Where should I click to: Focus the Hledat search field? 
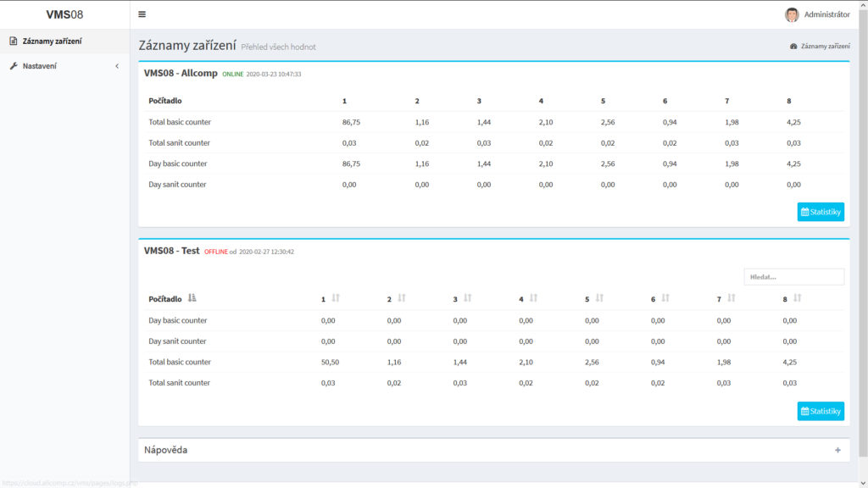point(793,277)
